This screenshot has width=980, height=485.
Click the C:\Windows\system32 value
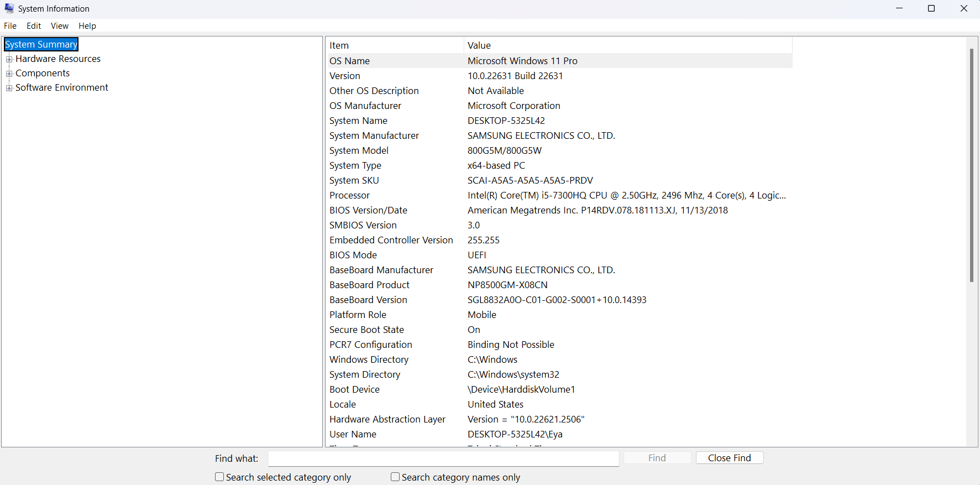pyautogui.click(x=513, y=374)
